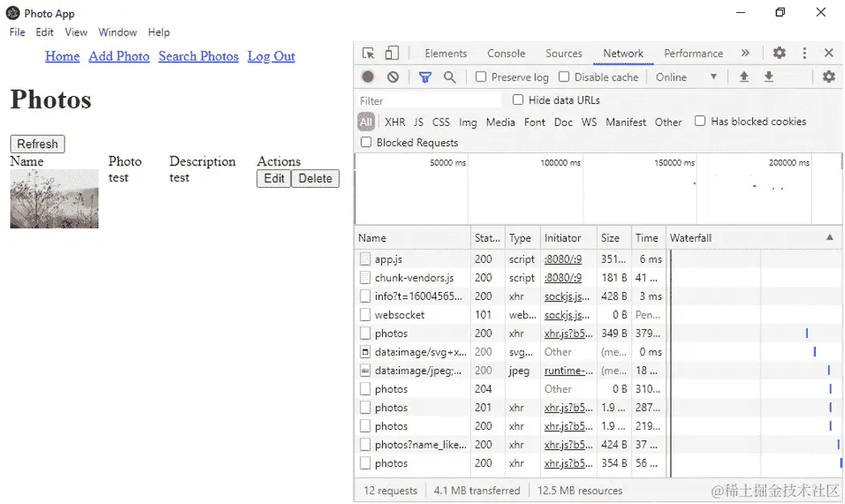Open the Window menu
Image resolution: width=845 pixels, height=504 pixels.
pos(118,32)
